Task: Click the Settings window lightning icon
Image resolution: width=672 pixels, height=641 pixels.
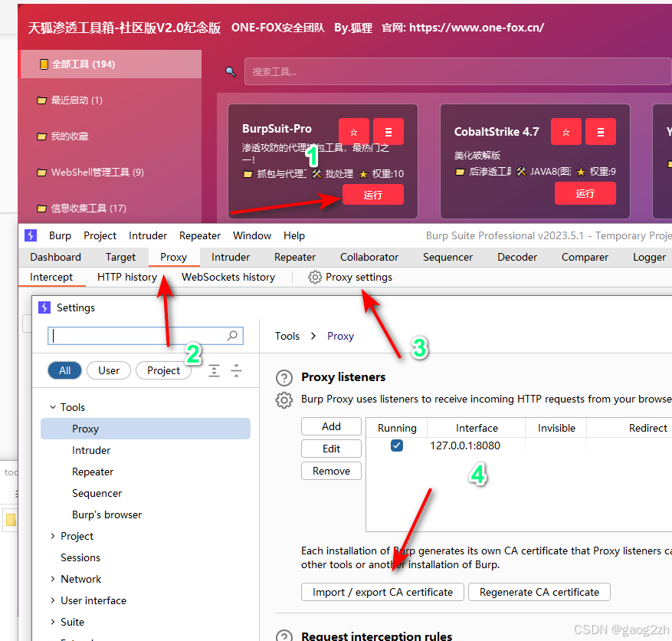Action: point(44,307)
